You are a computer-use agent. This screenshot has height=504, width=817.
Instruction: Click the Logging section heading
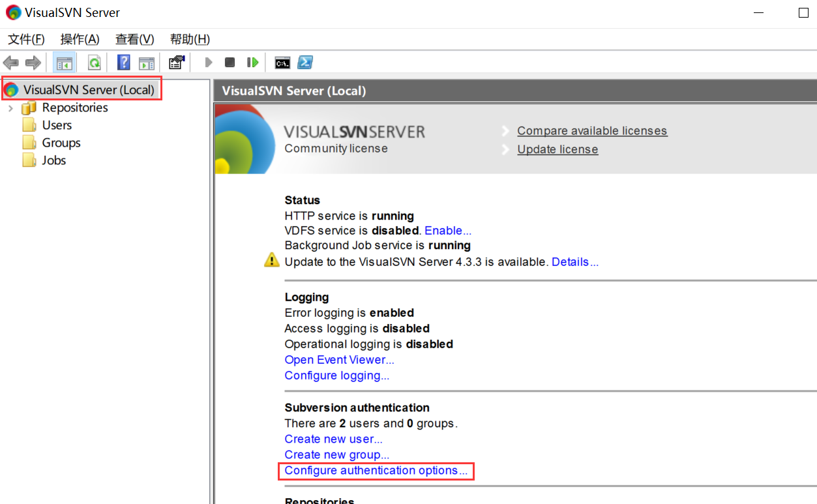tap(306, 297)
